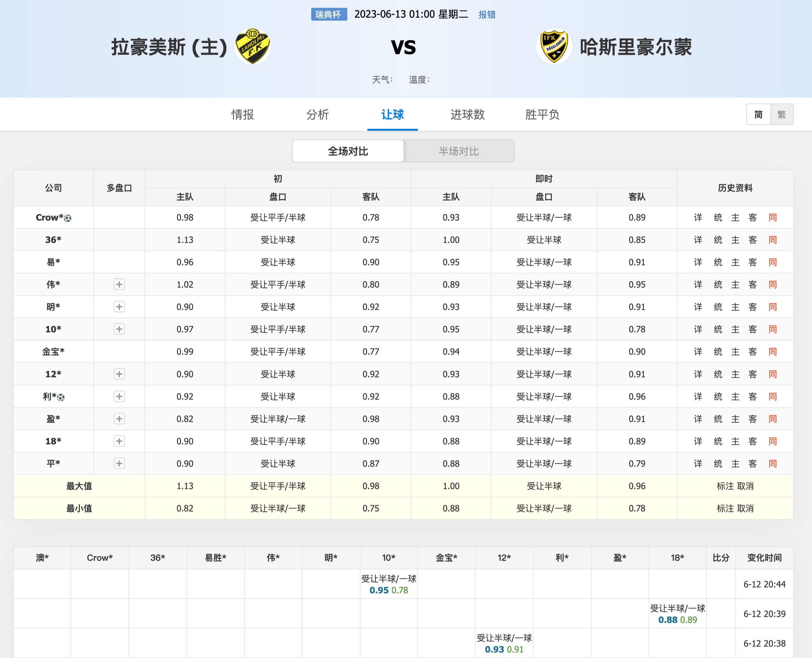Click the soccer ball icon beside Crow*
Screen dimensions: 812x658
(x=68, y=218)
